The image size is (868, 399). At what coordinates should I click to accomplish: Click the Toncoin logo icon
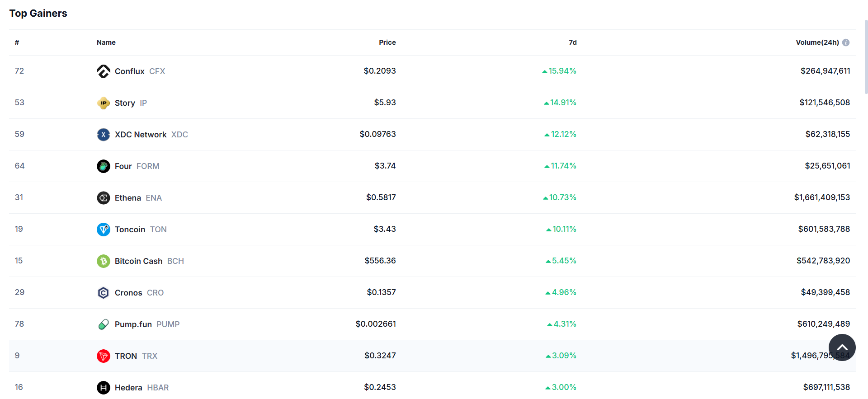pyautogui.click(x=103, y=230)
